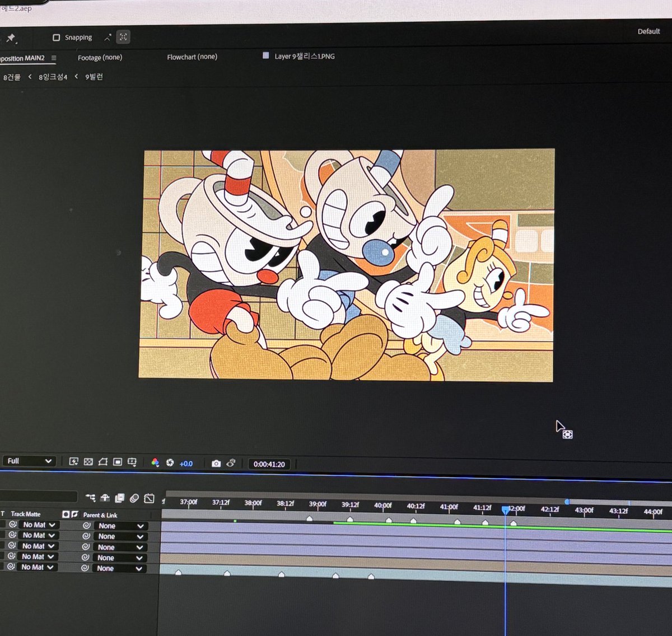The width and height of the screenshot is (672, 636).
Task: Switch to Layer 9챌리스1.PNG tab
Action: click(x=304, y=56)
